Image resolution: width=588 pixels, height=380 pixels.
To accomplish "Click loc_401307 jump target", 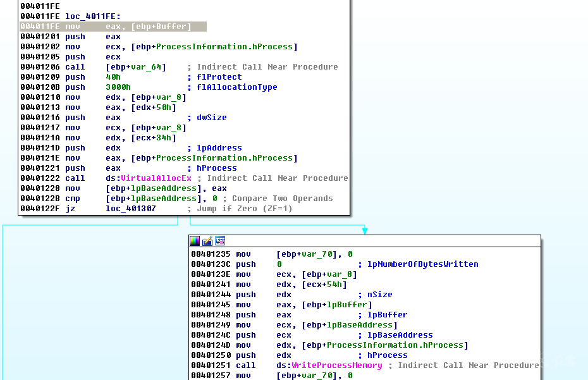I will (130, 209).
